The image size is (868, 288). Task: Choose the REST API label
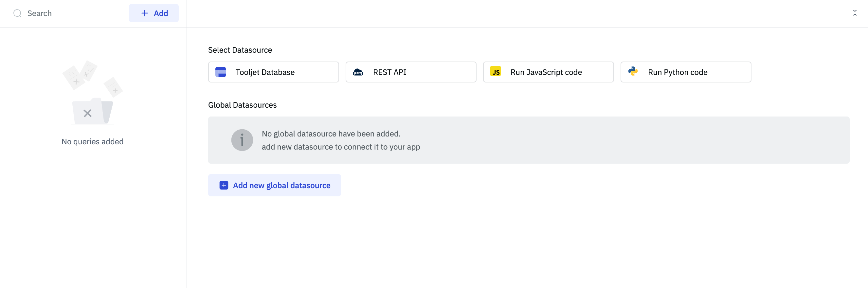(x=389, y=72)
